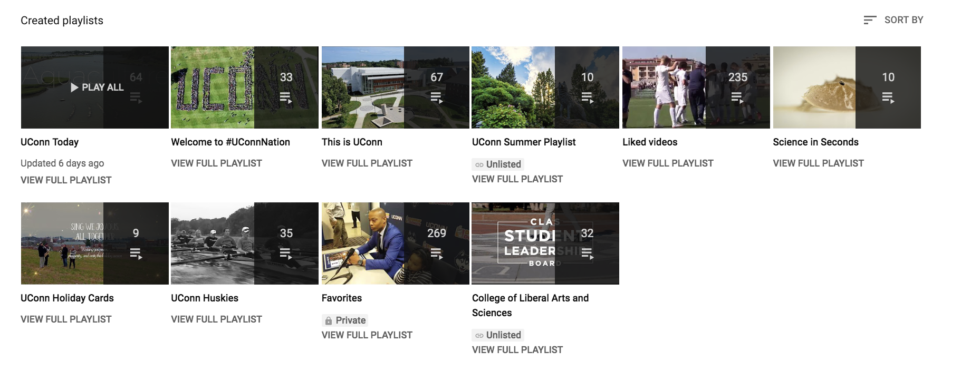The width and height of the screenshot is (980, 390).
Task: Open the Science in Seconds title
Action: [815, 142]
